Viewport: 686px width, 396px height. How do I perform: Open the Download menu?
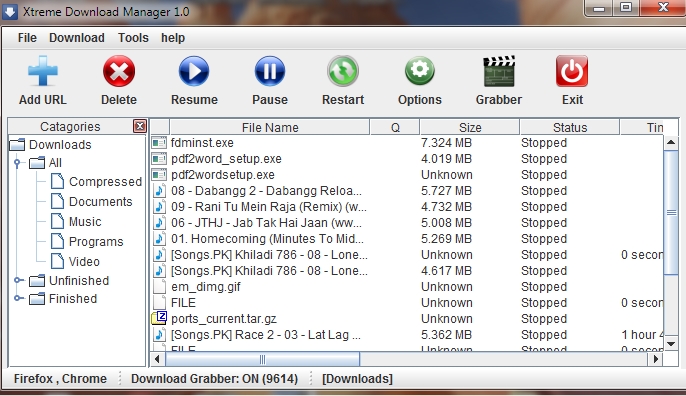(x=77, y=38)
